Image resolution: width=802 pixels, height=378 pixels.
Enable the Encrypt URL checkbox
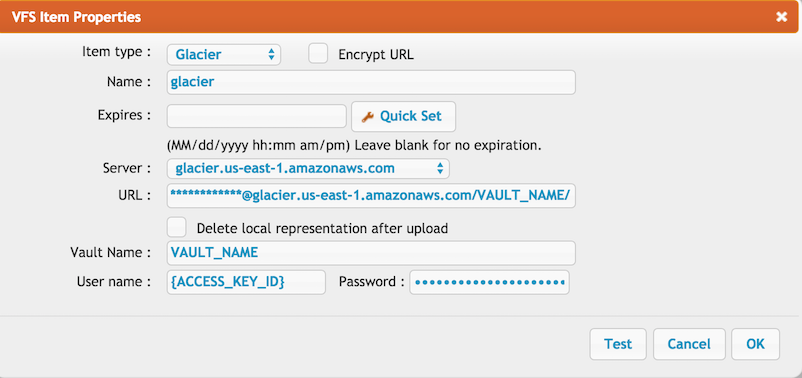(318, 54)
